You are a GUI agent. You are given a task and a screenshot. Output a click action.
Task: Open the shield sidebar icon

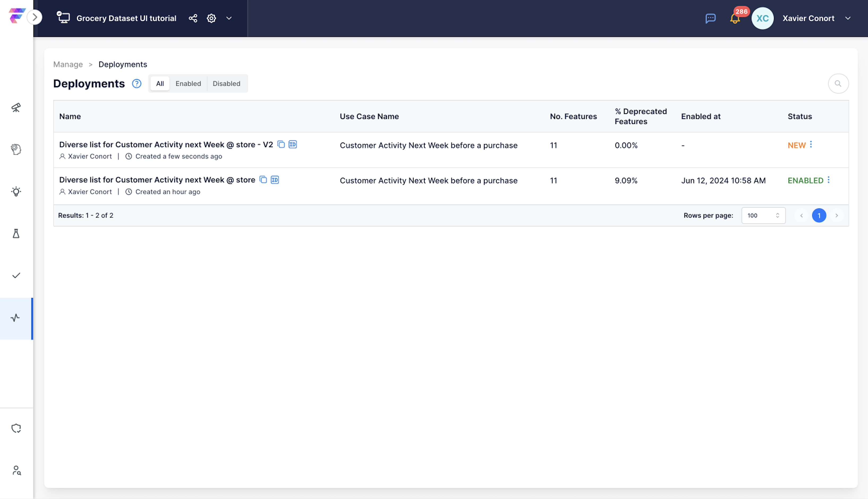click(x=16, y=428)
